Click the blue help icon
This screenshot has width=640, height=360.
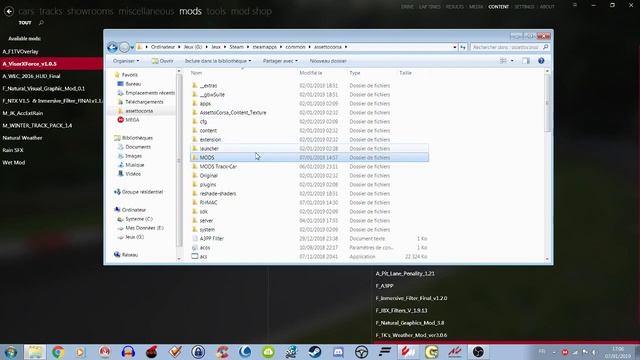pyautogui.click(x=541, y=61)
